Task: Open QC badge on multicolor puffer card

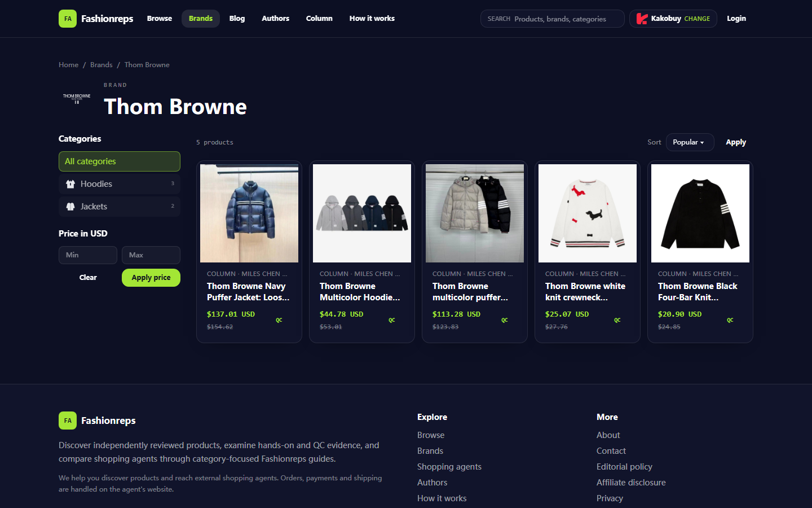Action: 504,320
